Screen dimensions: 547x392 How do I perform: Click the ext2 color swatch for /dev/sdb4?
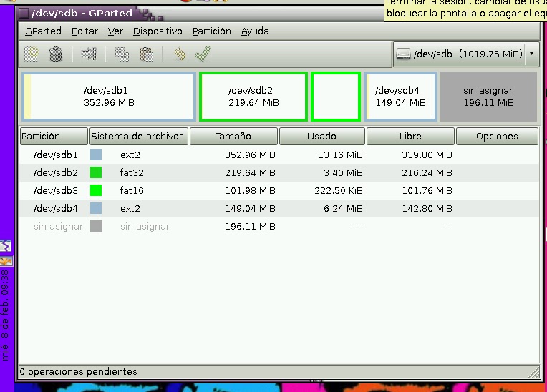point(96,208)
